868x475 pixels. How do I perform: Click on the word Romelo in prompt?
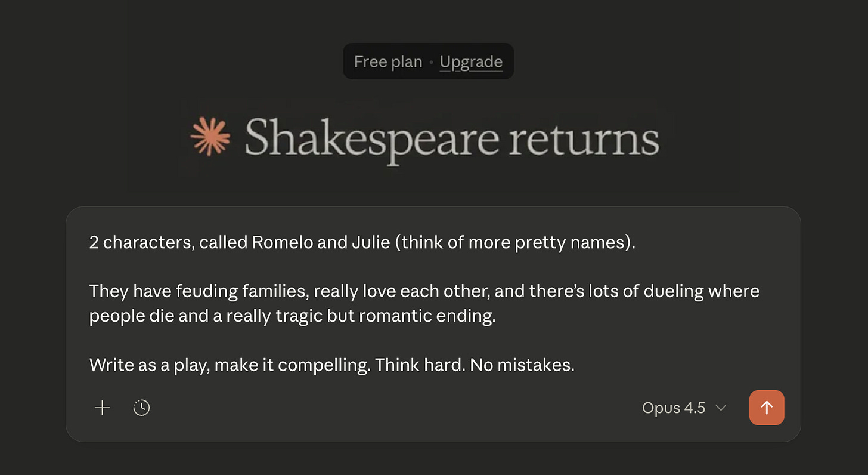pyautogui.click(x=278, y=243)
